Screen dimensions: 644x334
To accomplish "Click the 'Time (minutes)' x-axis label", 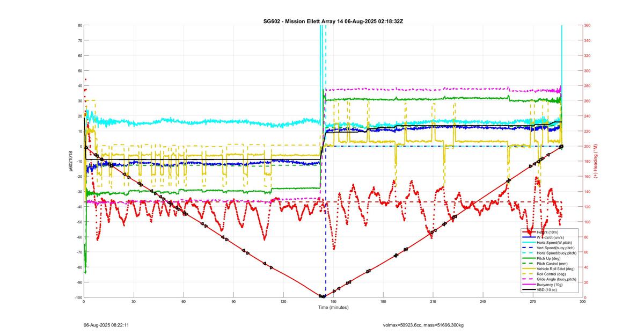I will point(333,307).
